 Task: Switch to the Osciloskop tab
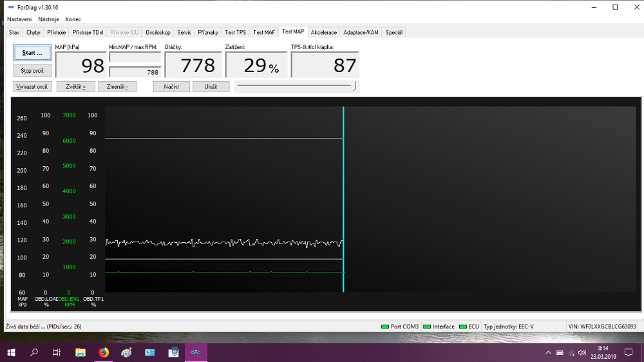(x=158, y=32)
